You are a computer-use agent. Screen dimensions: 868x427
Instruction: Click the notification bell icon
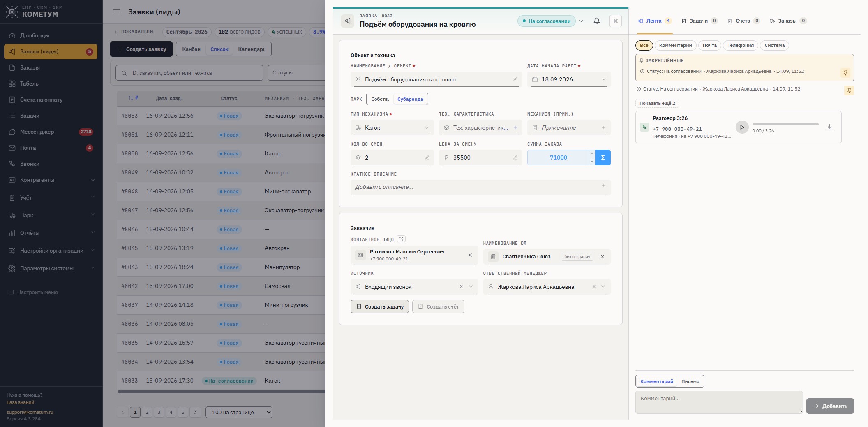[x=596, y=21]
